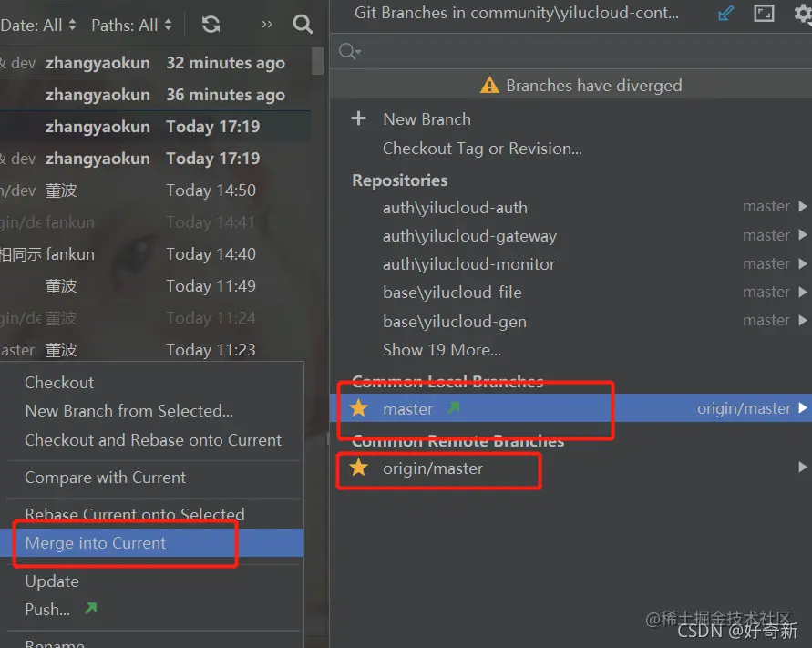Screen dimensions: 812x648
Task: Select the origin/master remote branch row
Action: coord(570,468)
